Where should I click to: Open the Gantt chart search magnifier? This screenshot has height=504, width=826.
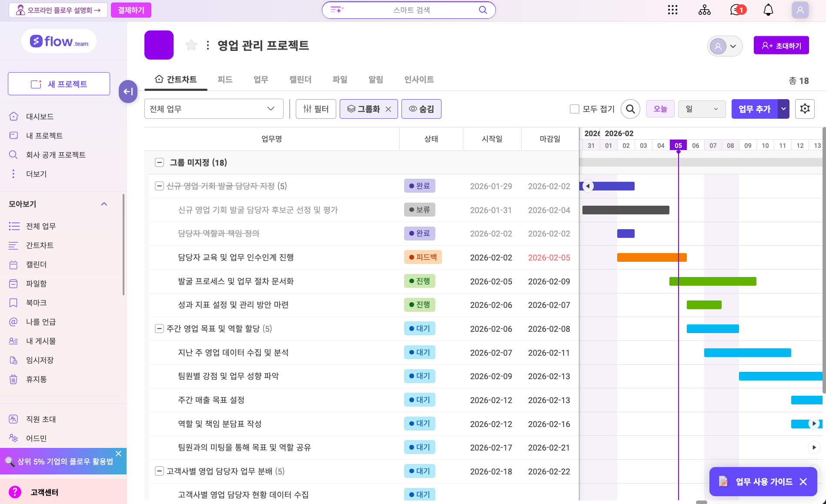pos(630,109)
